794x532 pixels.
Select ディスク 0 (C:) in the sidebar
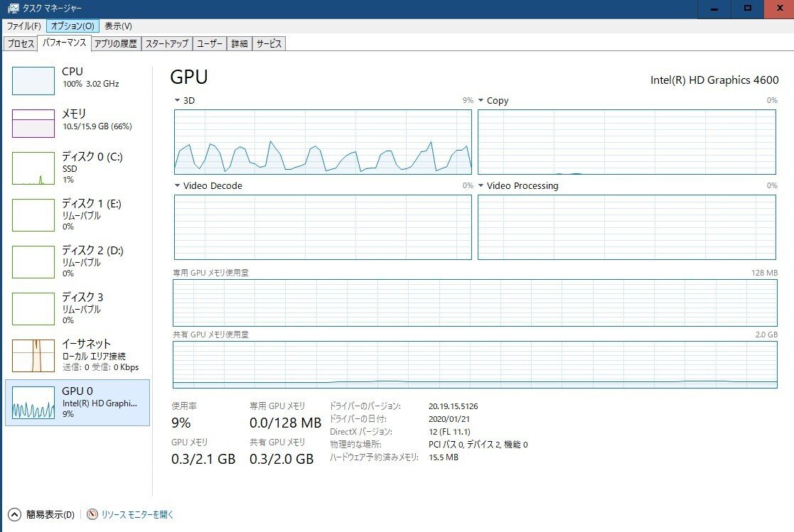pos(33,168)
